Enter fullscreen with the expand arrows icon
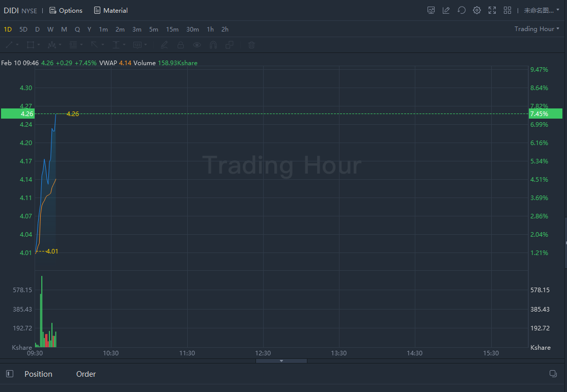 pos(492,11)
